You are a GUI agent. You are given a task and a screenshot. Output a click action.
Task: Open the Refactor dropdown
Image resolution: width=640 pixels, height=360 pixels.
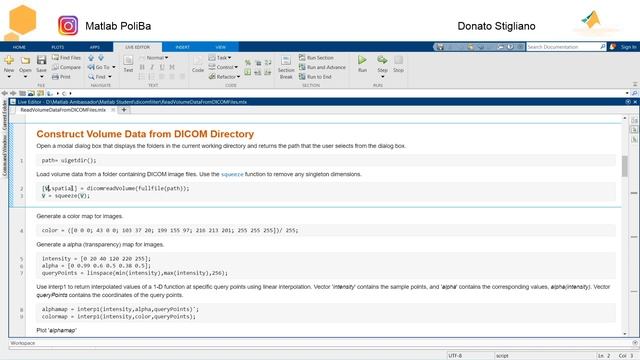[224, 77]
